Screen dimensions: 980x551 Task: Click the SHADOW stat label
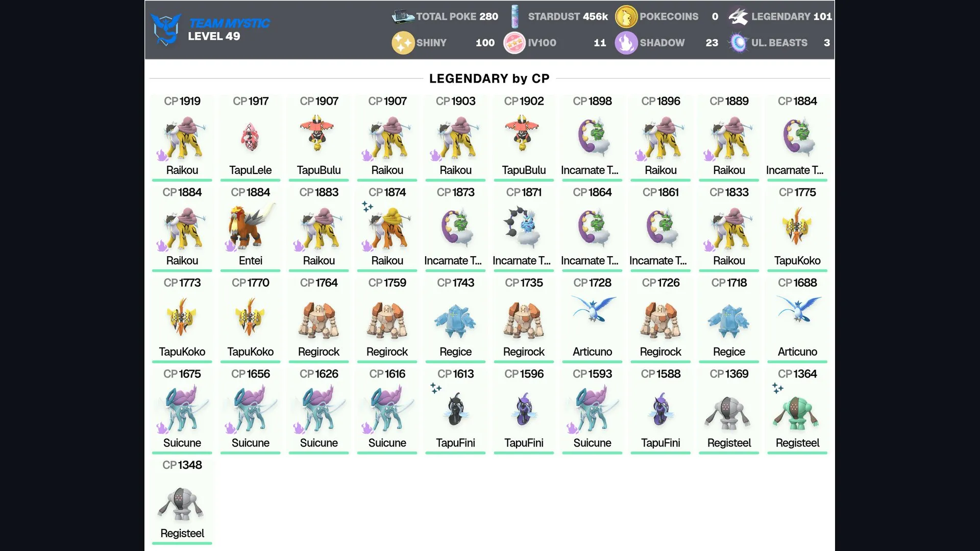tap(662, 43)
